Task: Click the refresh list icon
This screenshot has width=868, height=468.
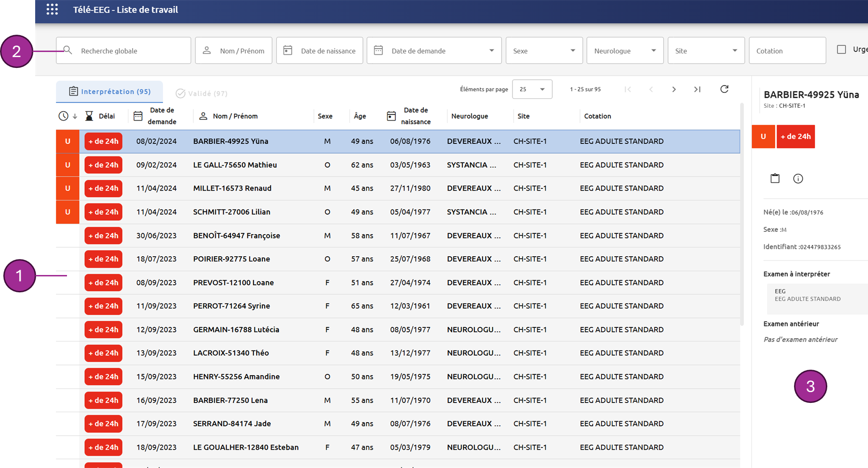Action: (x=724, y=89)
